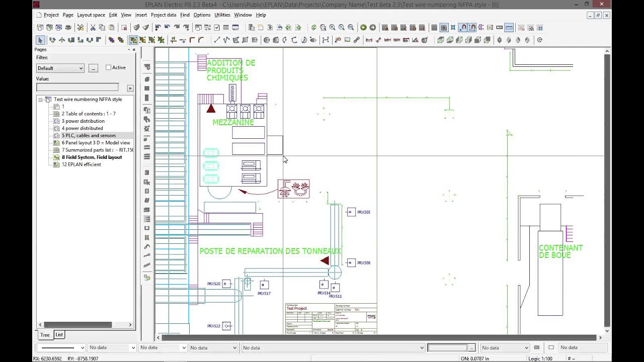Image resolution: width=644 pixels, height=362 pixels.
Task: Open the Project data menu
Action: [164, 15]
